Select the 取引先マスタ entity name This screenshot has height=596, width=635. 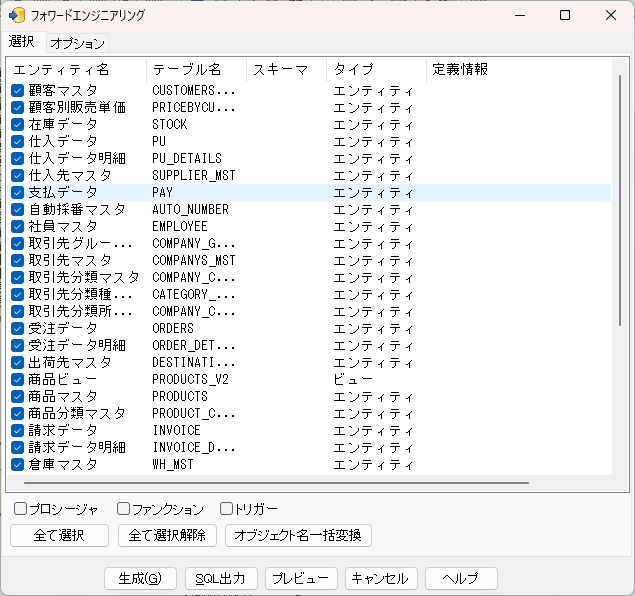70,260
